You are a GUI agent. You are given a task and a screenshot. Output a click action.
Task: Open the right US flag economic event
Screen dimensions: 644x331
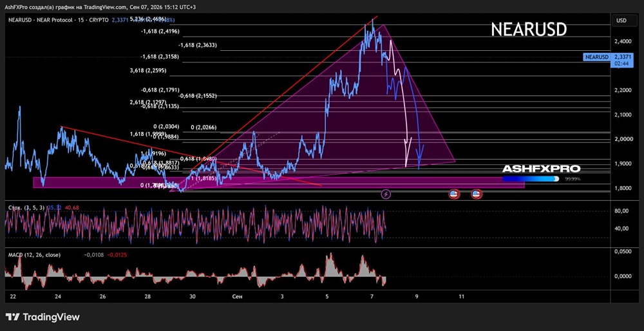click(x=476, y=194)
